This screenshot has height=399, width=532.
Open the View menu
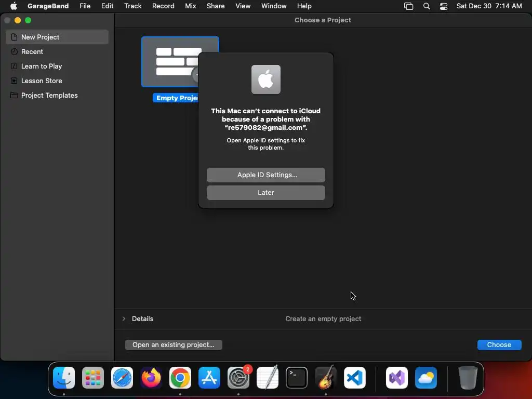[243, 6]
